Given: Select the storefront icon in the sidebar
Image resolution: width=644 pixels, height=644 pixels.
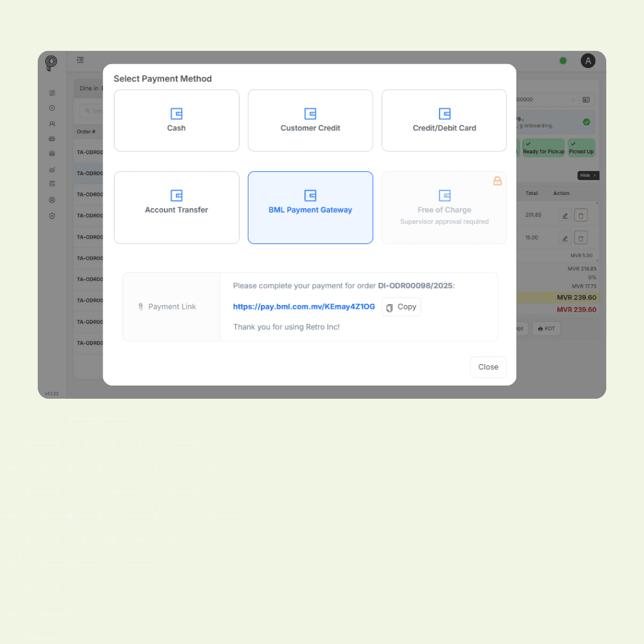Looking at the screenshot, I should click(x=52, y=153).
